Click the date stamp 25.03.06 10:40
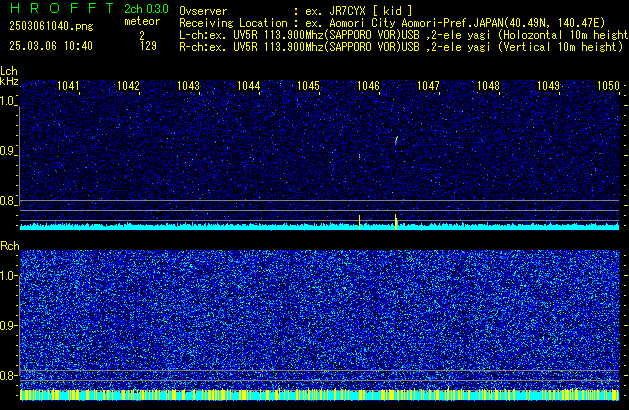This screenshot has width=629, height=410. coord(51,46)
